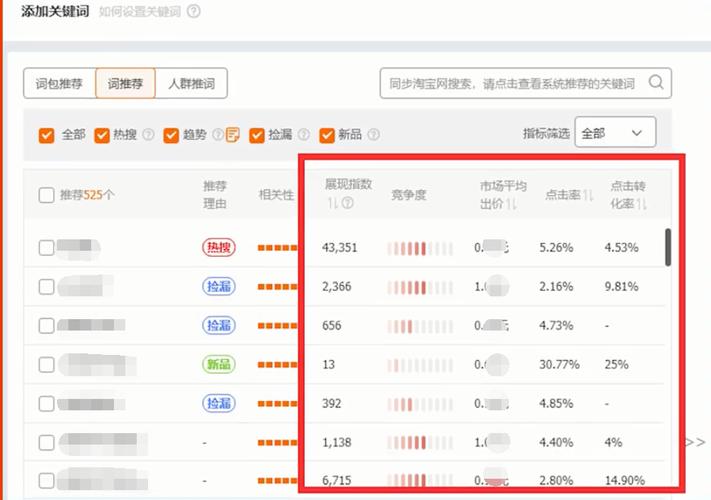
Task: Open help icon beside 如何设置关键词
Action: (x=194, y=11)
